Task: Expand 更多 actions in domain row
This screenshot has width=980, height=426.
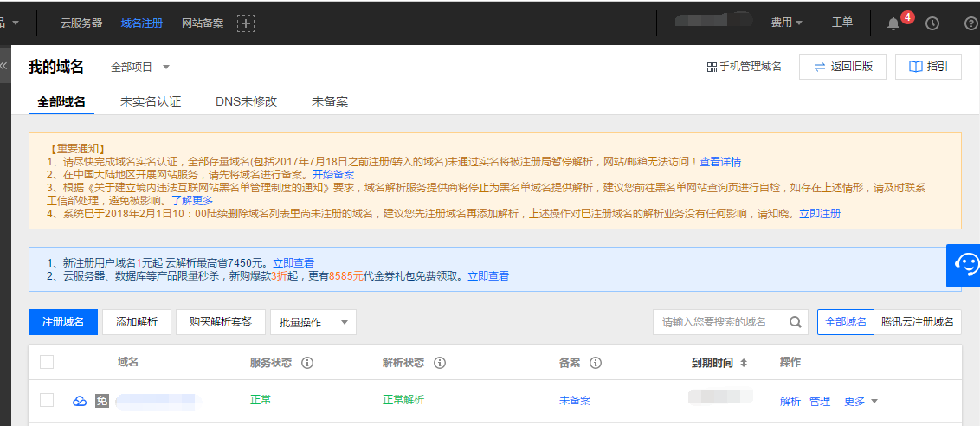Action: [x=861, y=402]
